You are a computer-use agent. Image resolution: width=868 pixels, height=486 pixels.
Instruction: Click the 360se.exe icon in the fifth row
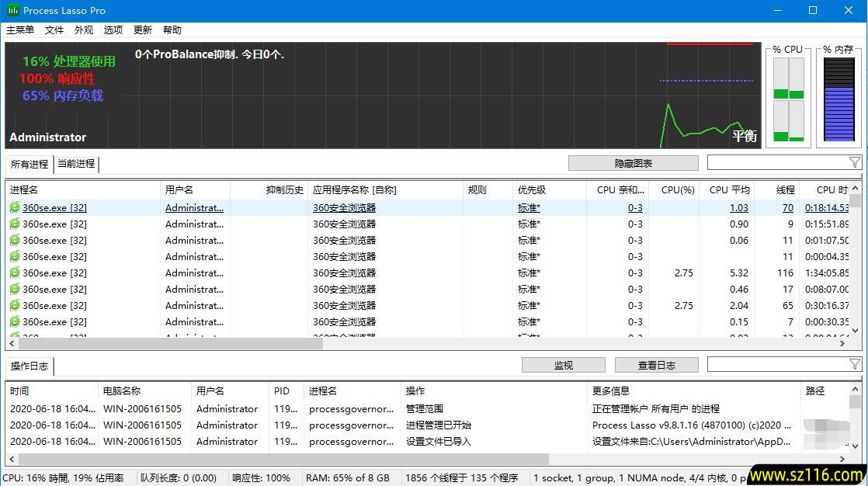click(x=15, y=273)
